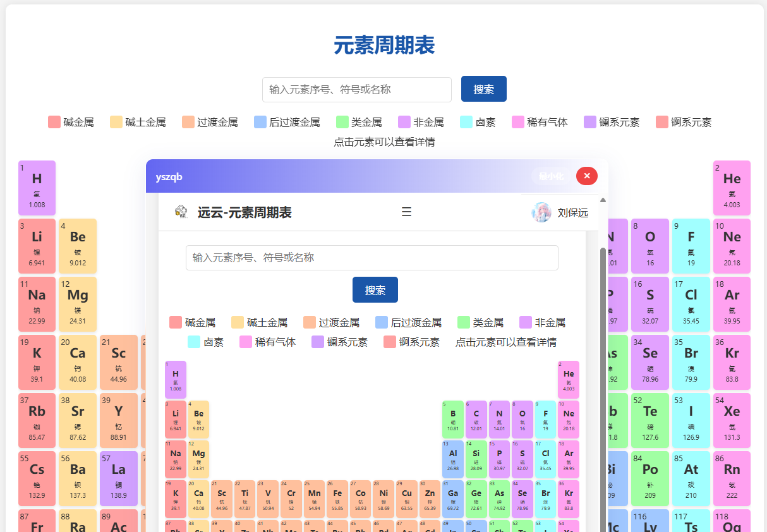
Task: Click iron (Fe) cell in yszqb window
Action: 337,499
